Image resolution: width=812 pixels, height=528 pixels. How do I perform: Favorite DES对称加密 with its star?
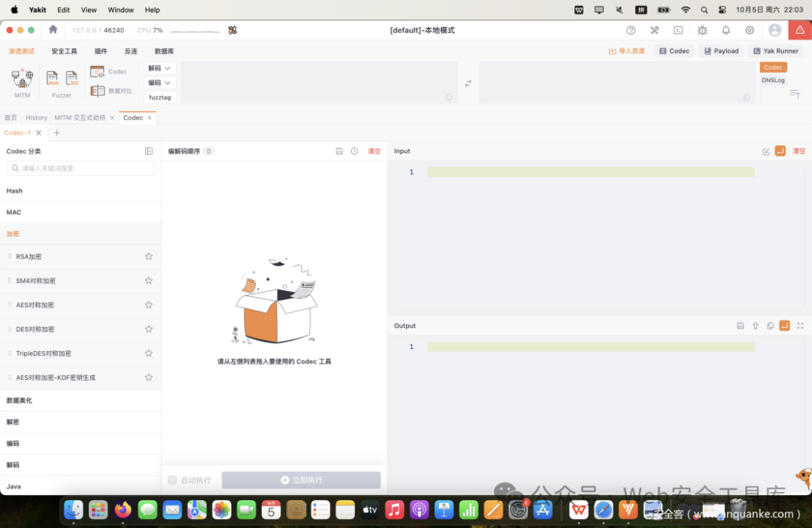point(149,329)
